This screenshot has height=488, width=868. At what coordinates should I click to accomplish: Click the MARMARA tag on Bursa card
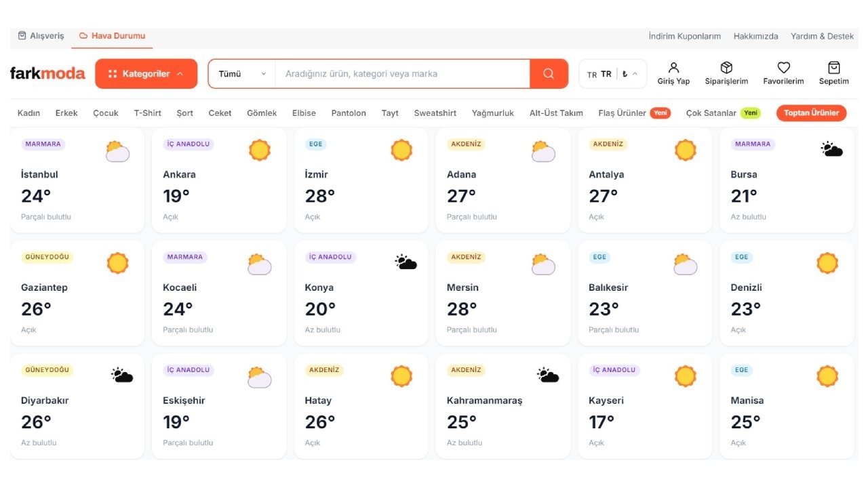tap(753, 144)
